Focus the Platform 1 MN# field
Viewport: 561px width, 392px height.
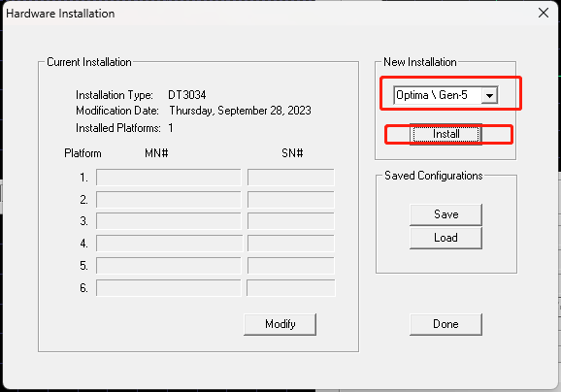(169, 178)
